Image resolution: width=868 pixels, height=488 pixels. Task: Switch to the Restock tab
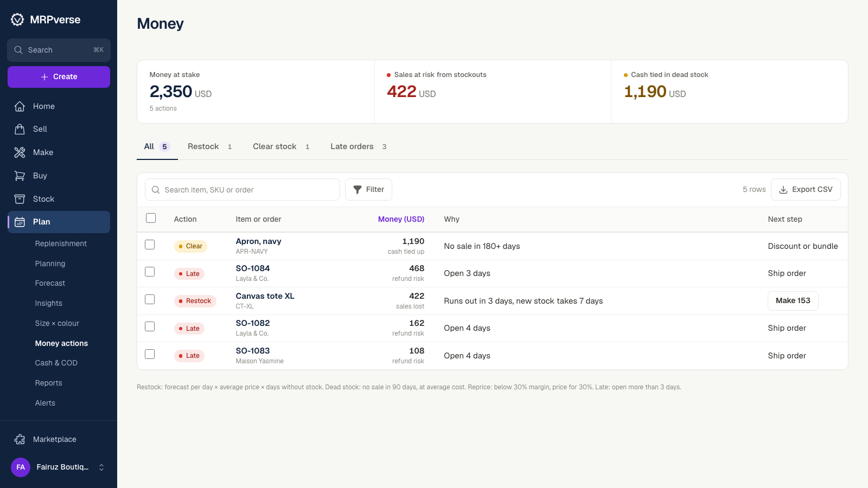tap(210, 146)
